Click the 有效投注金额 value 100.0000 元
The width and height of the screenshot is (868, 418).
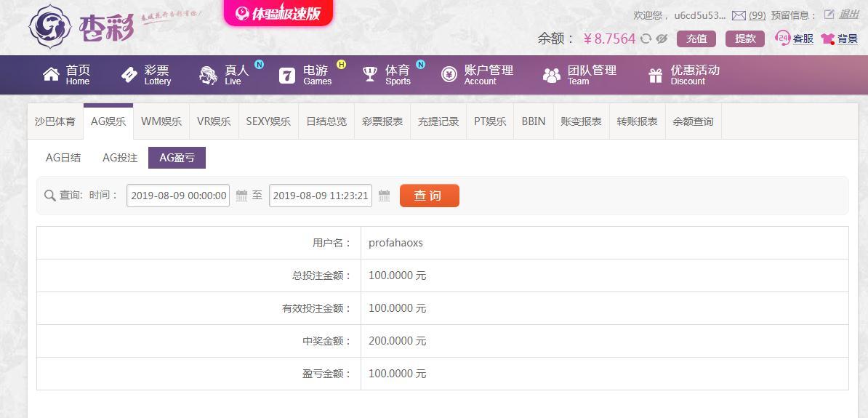[398, 308]
